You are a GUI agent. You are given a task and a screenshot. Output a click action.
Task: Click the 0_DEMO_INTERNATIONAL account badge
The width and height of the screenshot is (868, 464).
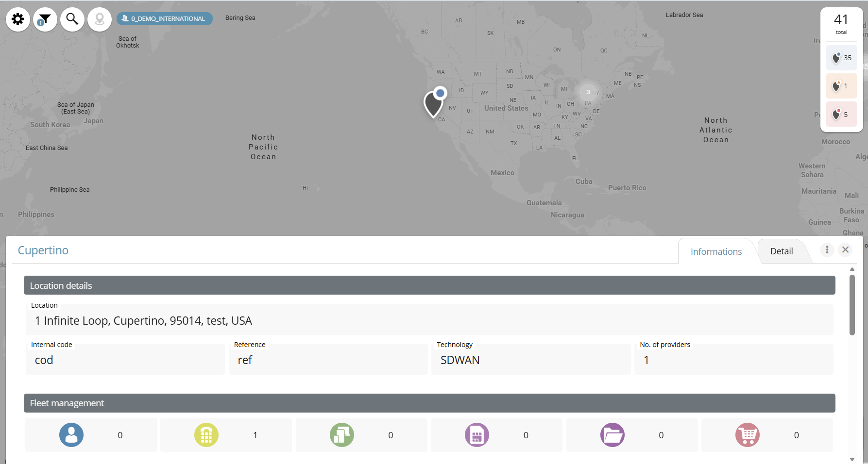tap(164, 19)
